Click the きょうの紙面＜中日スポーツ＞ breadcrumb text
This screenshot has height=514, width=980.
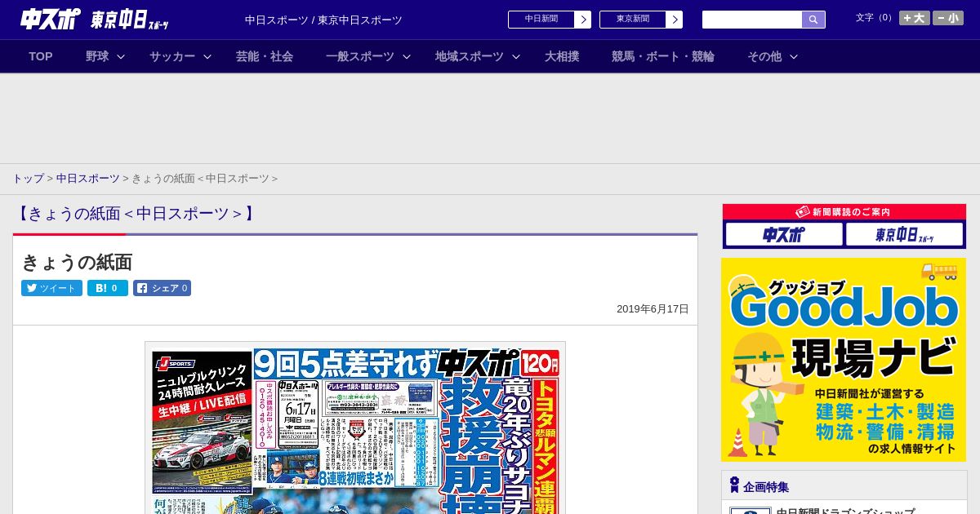click(x=205, y=179)
